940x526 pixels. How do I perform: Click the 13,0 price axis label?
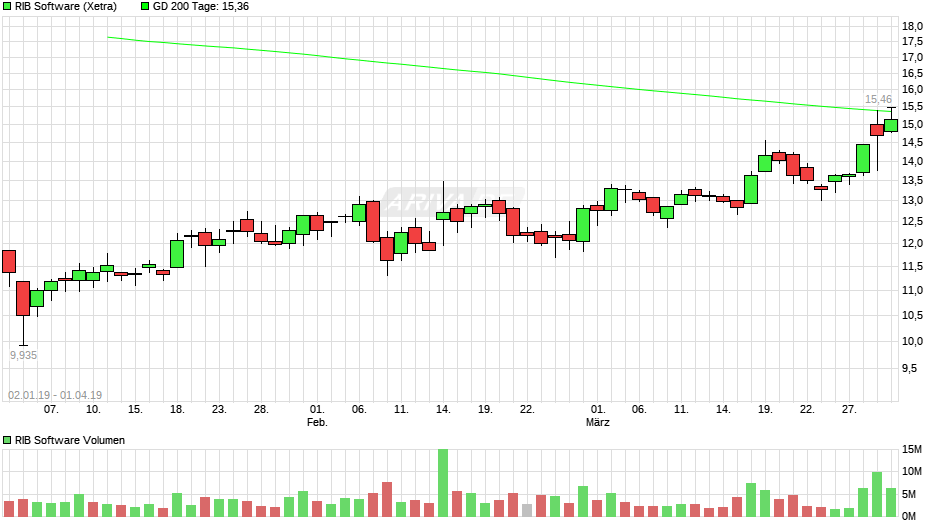[912, 200]
